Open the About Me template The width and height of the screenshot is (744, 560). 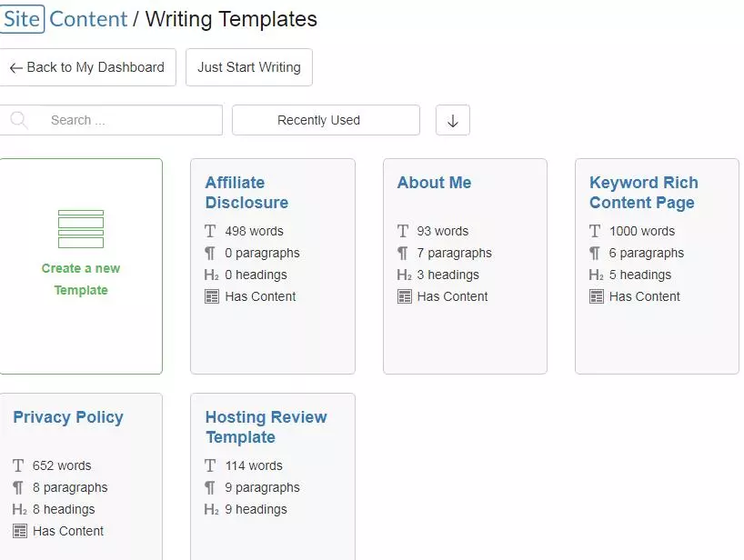pos(465,266)
